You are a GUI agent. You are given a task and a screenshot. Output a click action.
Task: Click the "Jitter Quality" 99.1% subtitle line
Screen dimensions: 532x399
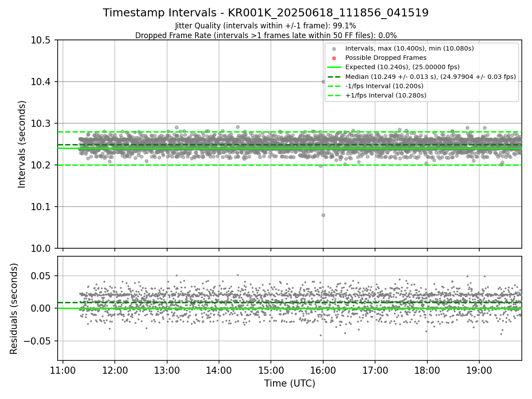[x=266, y=26]
